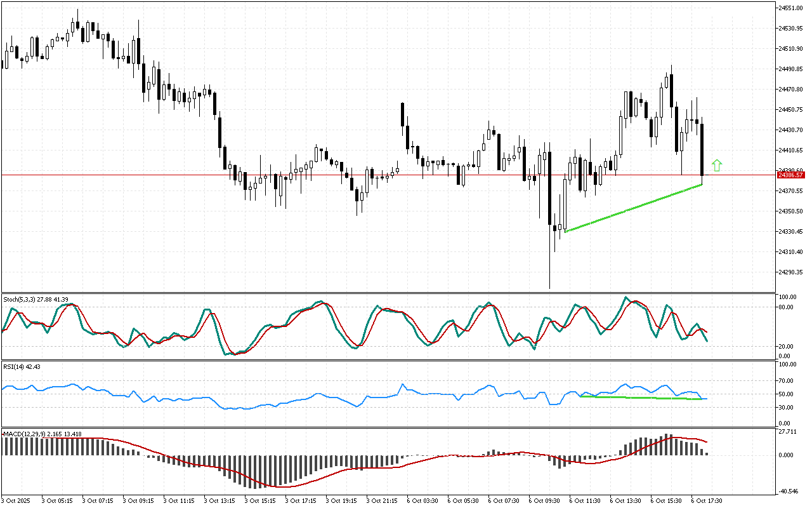Screen dimensions: 812x508
Task: Select the green divergence line in RSI panel
Action: 641,398
